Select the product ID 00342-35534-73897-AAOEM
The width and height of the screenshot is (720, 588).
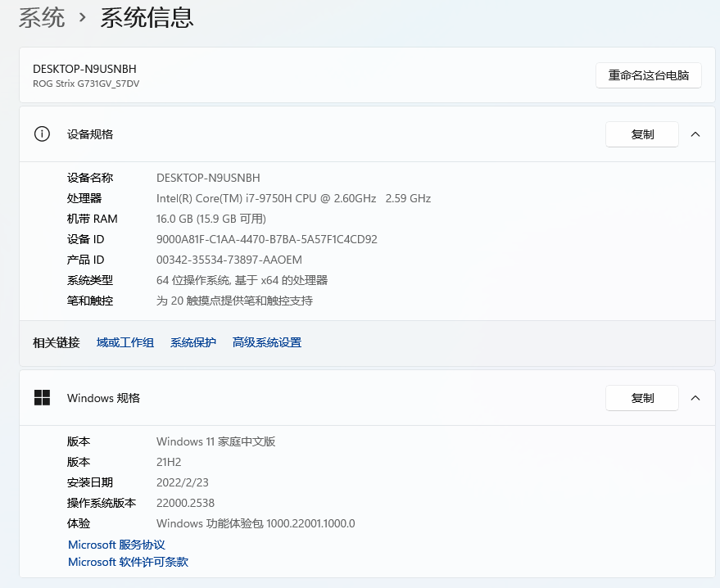229,260
